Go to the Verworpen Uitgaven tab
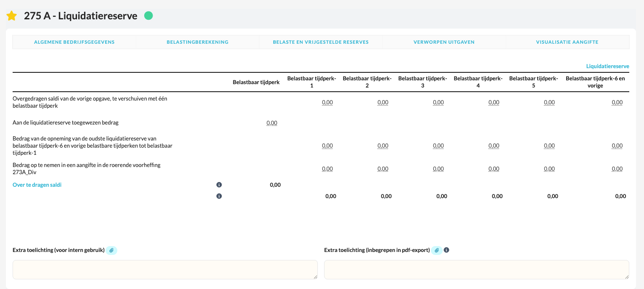 click(444, 42)
